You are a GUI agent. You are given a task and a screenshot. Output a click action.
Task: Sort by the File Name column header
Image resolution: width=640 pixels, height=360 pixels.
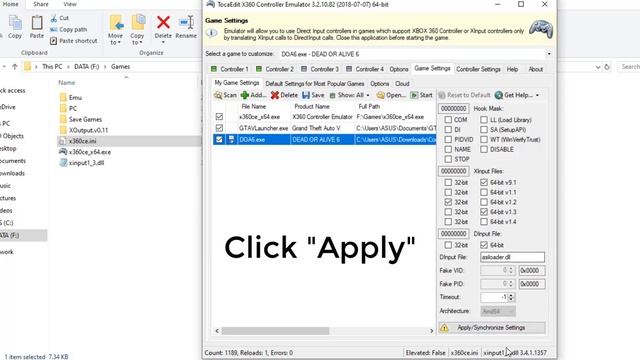tap(253, 107)
